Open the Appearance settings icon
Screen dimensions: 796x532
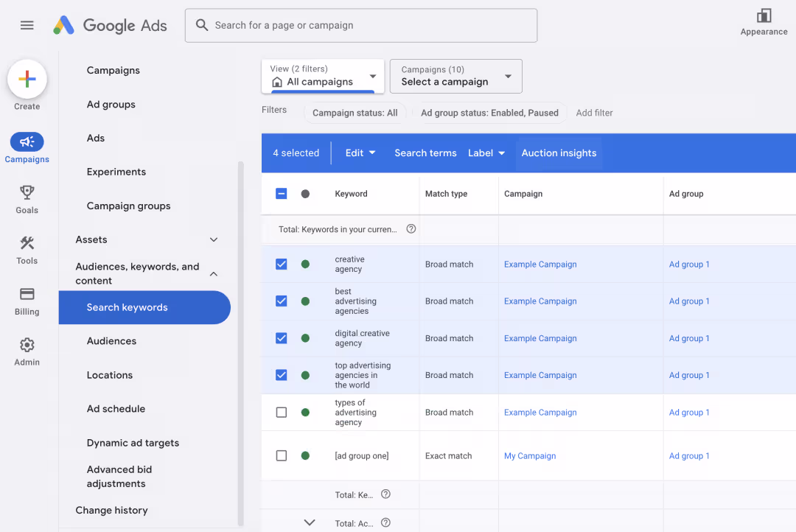tap(764, 15)
